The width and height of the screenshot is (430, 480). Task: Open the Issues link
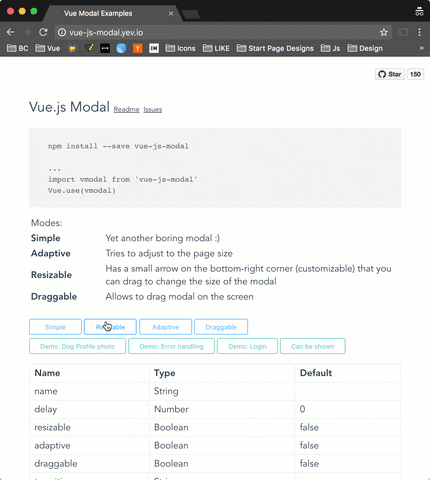pos(153,109)
